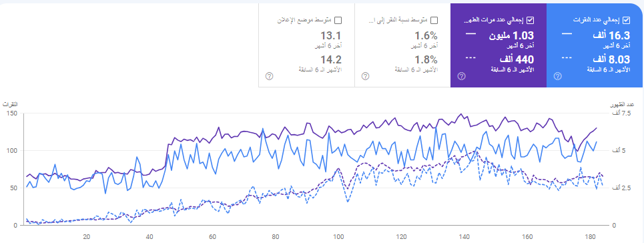Uncheck the total impressions checkbox in purple card

[x=531, y=20]
